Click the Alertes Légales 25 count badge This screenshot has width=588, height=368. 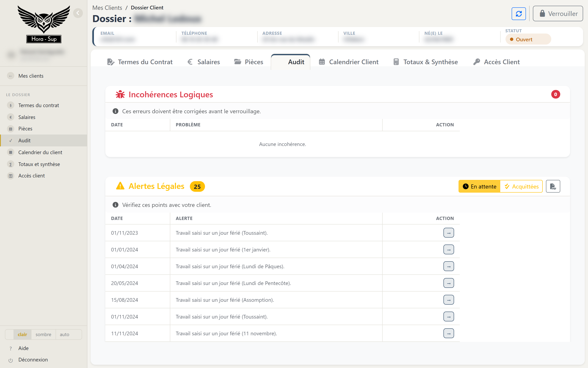[x=197, y=187]
